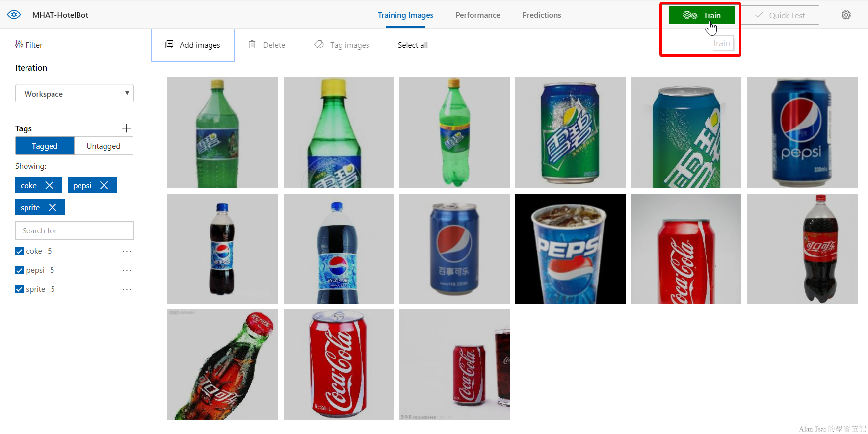Select the slim light-green Sprite bottle image
Viewport: 868px width, 434px height.
(x=454, y=132)
